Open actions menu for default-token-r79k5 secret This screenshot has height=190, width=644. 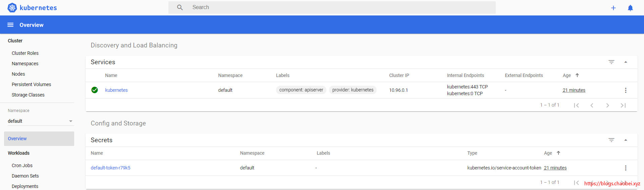pos(625,168)
